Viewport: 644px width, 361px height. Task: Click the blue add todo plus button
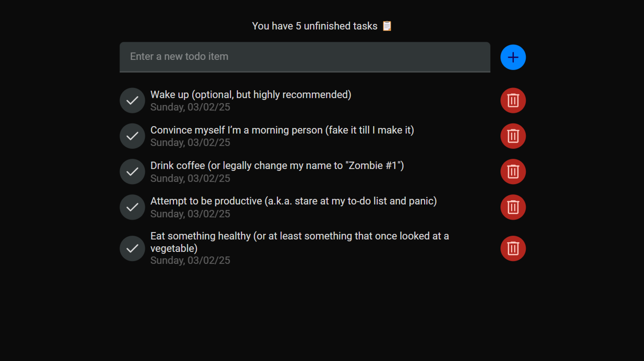pyautogui.click(x=513, y=57)
